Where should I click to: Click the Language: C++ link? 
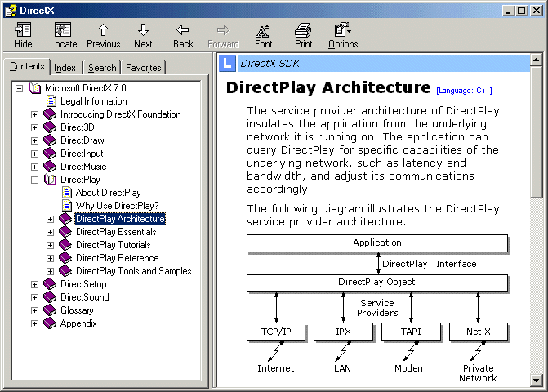click(x=464, y=90)
